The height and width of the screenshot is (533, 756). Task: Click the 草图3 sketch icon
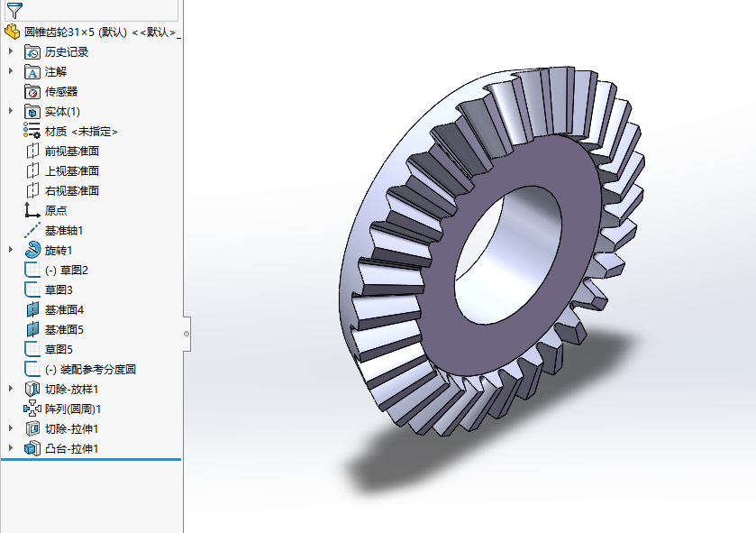pos(32,289)
